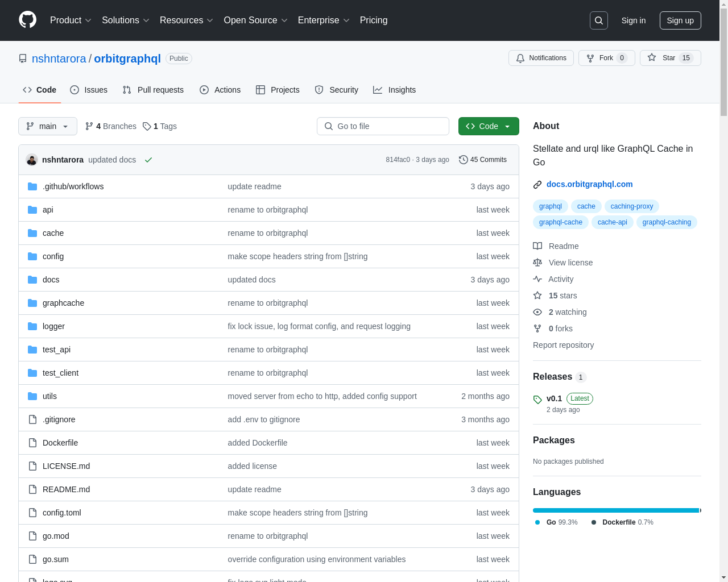
Task: Open the README.md file
Action: click(x=66, y=489)
